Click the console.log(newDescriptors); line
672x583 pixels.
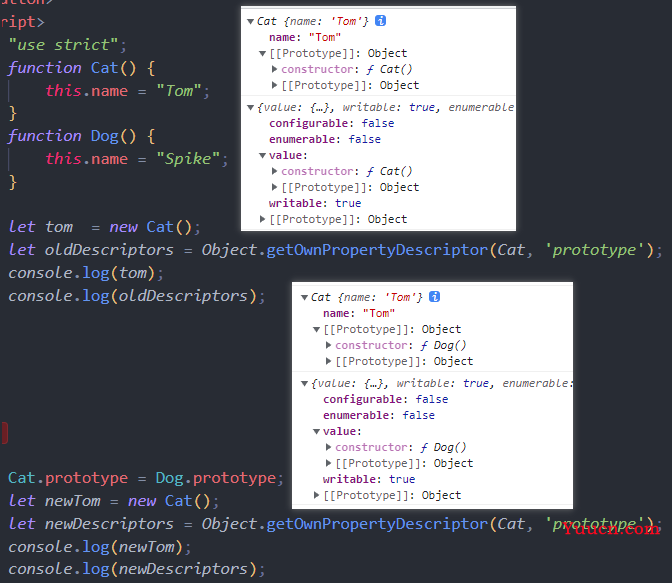click(x=137, y=569)
